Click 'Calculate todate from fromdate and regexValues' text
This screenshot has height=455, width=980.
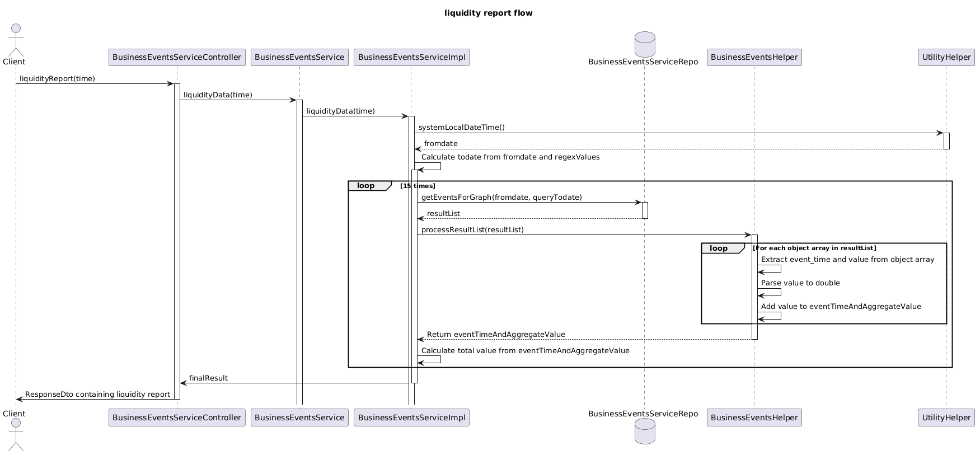pyautogui.click(x=510, y=157)
